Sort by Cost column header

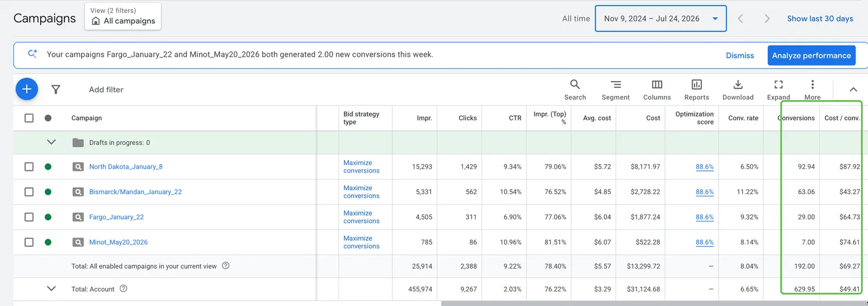coord(653,118)
